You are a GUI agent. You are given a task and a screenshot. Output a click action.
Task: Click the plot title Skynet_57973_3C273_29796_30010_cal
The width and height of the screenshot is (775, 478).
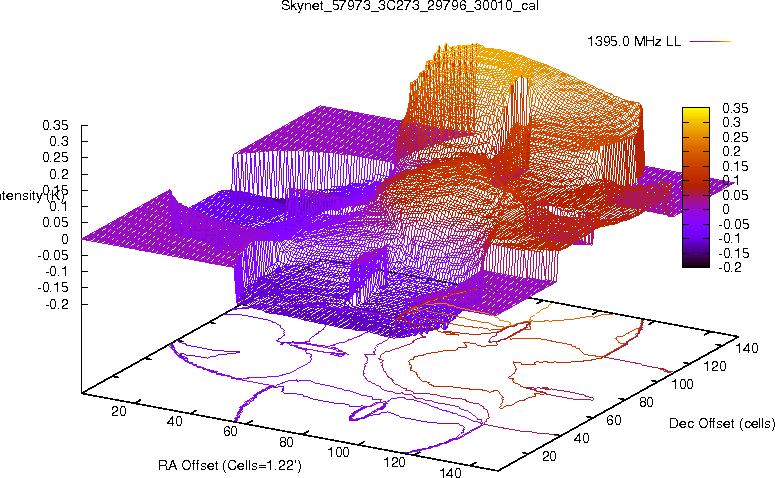(410, 6)
